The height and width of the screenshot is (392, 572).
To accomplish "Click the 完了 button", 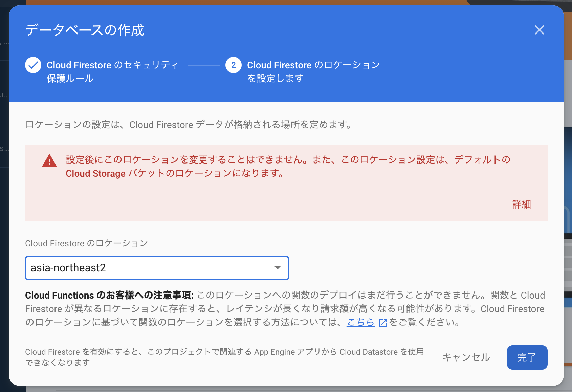I will click(x=527, y=357).
